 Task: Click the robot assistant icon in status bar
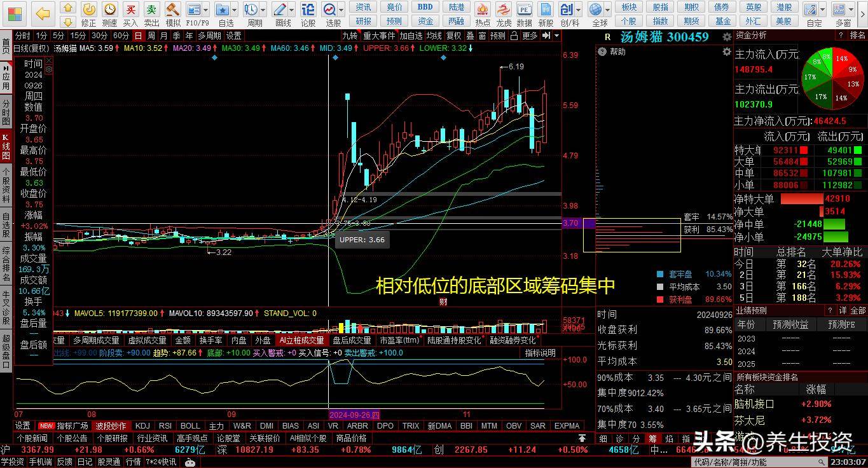click(x=189, y=462)
